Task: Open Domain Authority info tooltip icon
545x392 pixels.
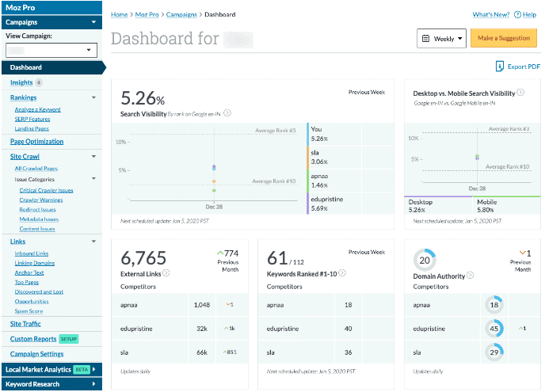Action: coord(470,276)
